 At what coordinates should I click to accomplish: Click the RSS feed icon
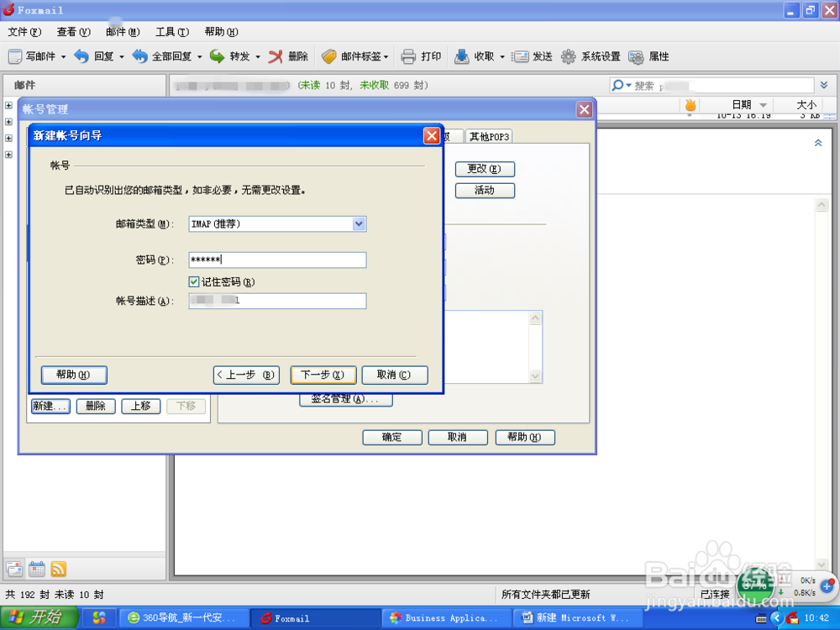point(58,569)
